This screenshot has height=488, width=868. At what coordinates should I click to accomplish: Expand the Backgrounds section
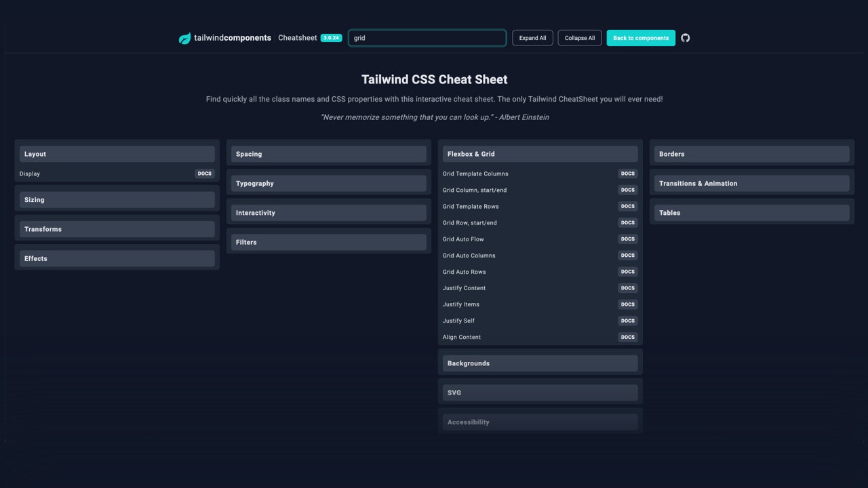[x=540, y=363]
